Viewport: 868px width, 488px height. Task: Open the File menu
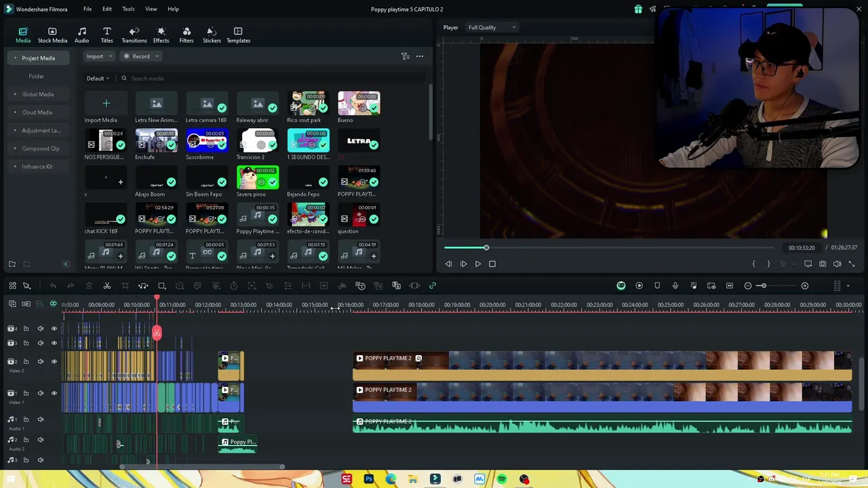click(87, 9)
